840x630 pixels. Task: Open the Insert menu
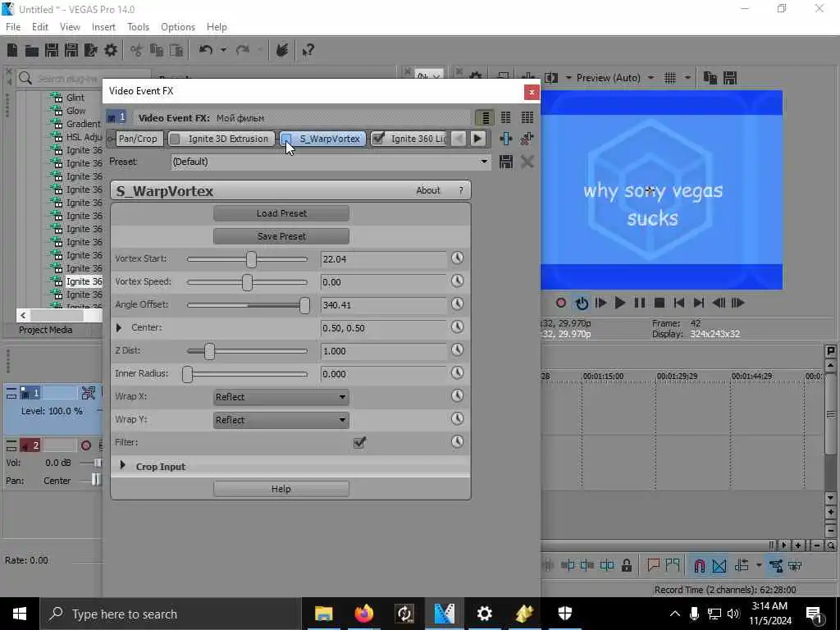(x=103, y=27)
